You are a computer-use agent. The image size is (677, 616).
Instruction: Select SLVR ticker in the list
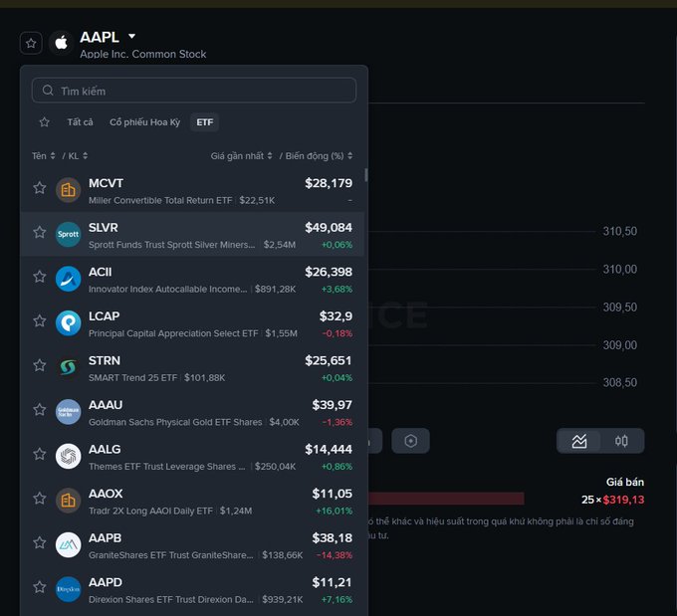point(104,228)
